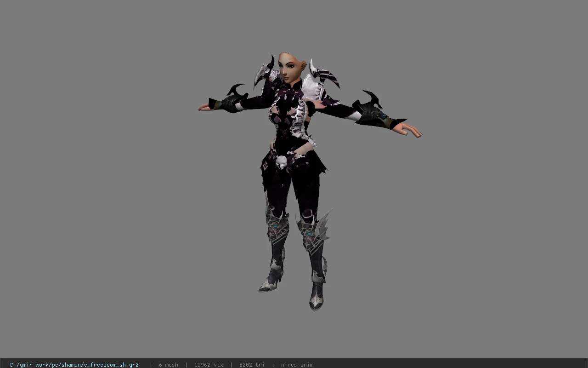This screenshot has width=588, height=368.
Task: Click the 'nincs anim' status entry
Action: pyautogui.click(x=297, y=365)
